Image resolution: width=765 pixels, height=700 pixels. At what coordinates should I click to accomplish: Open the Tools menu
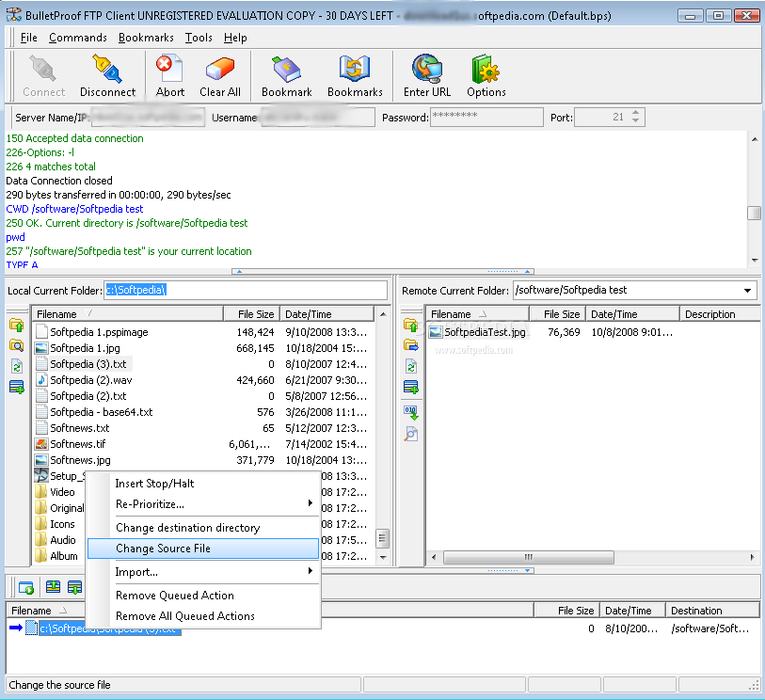click(199, 38)
